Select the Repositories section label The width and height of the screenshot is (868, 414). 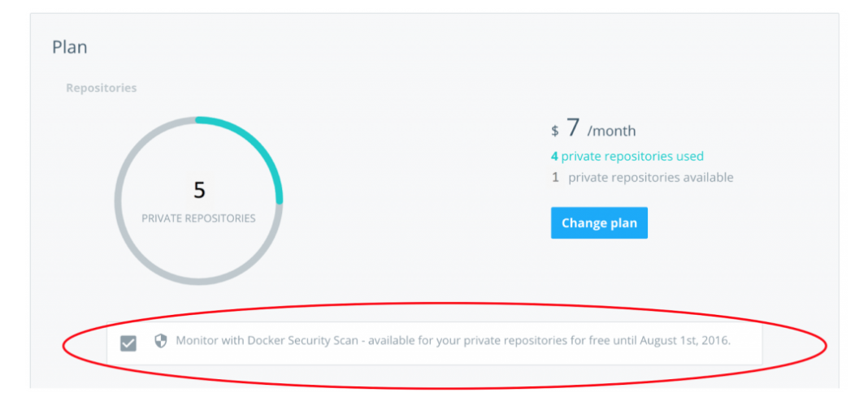click(102, 88)
